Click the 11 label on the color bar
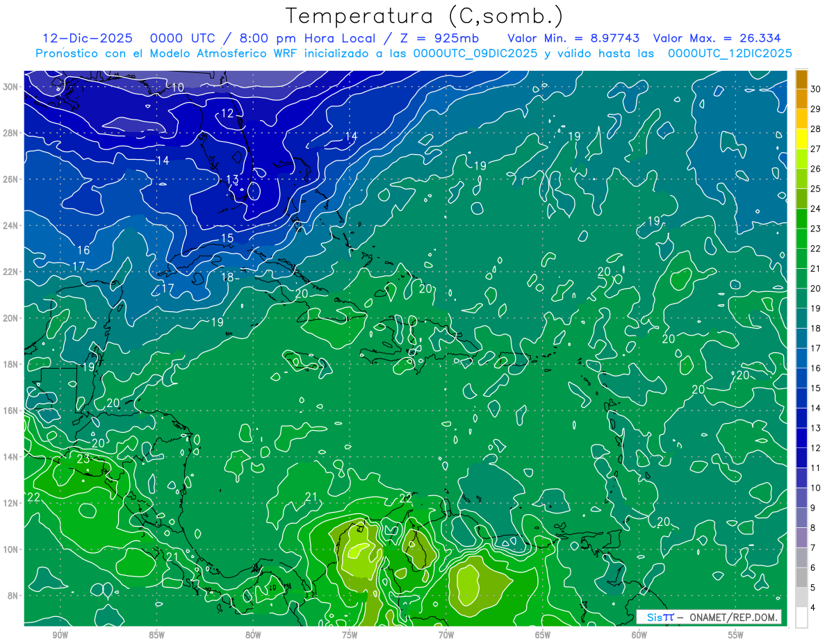This screenshot has height=644, width=834. (x=816, y=468)
